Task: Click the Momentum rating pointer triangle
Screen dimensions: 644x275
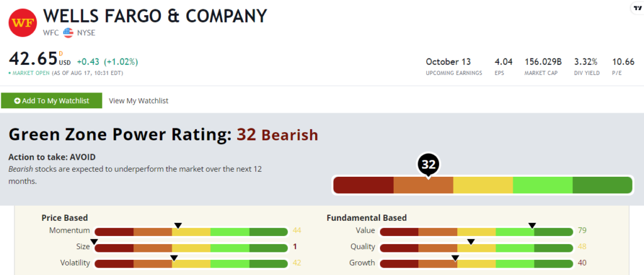Action: (x=178, y=225)
